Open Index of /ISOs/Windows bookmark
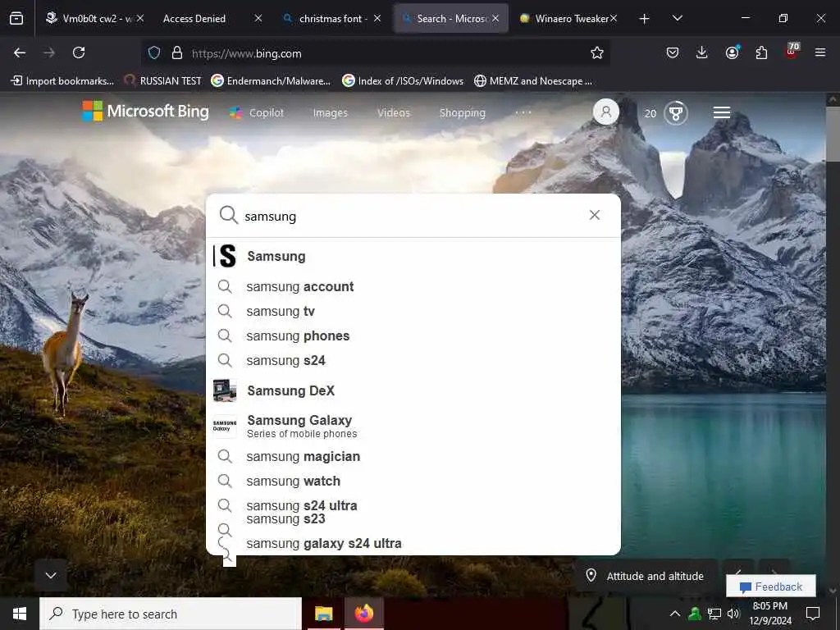This screenshot has height=630, width=840. [x=403, y=81]
